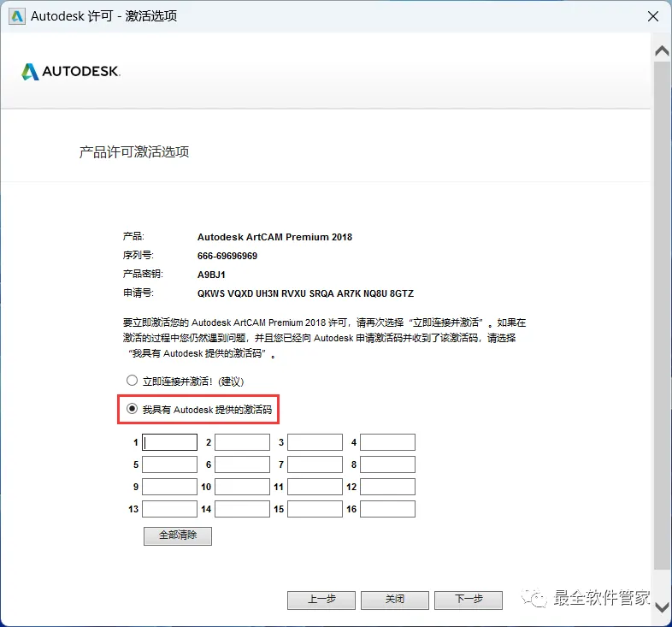
Task: Focus activation code field 1
Action: (170, 442)
